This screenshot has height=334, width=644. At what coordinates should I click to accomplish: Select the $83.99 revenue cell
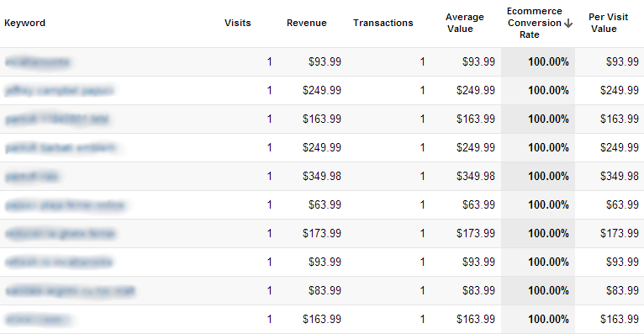[x=325, y=291]
